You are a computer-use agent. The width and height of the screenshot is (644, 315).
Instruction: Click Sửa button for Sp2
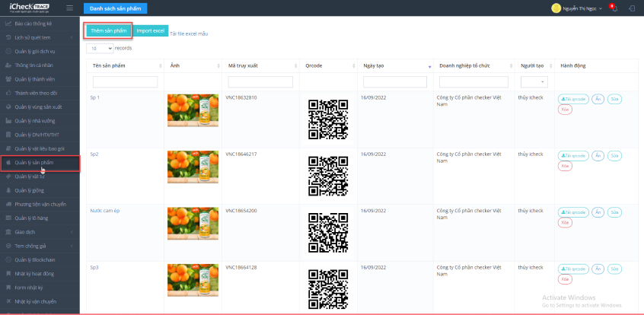coord(614,156)
